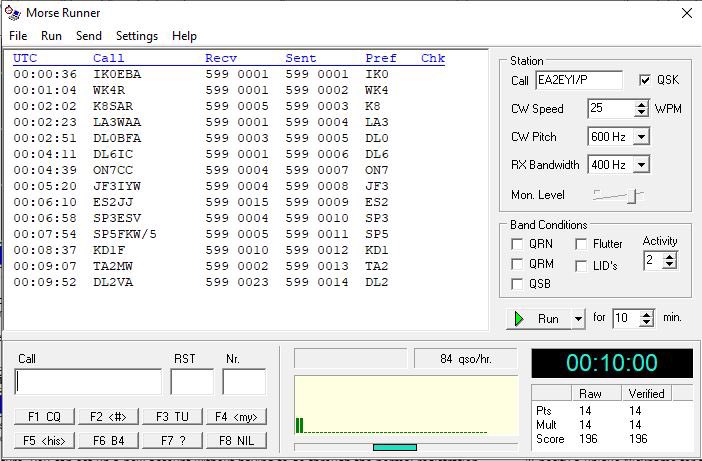Expand the CW Pitch dropdown
702x461 pixels.
coord(641,137)
